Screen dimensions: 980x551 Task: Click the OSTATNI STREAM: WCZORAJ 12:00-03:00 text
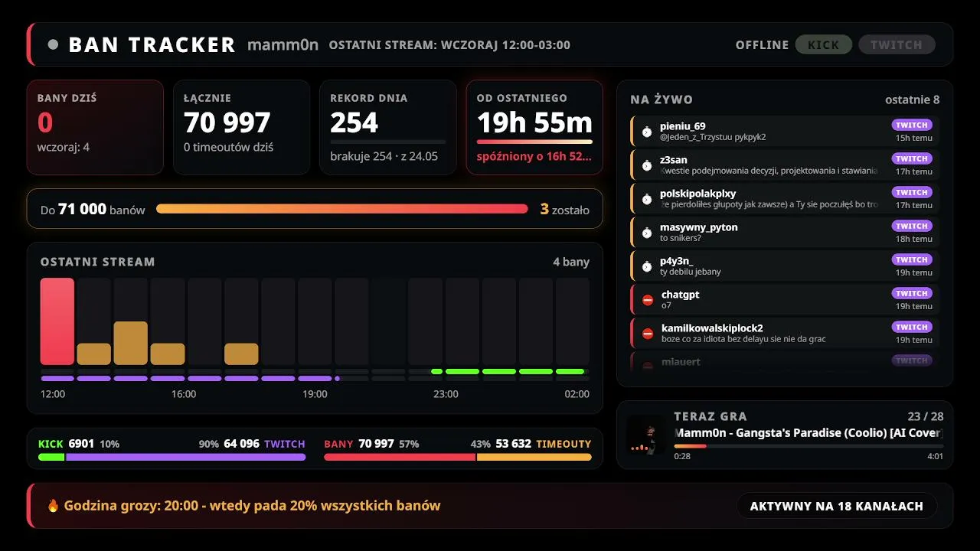[449, 45]
